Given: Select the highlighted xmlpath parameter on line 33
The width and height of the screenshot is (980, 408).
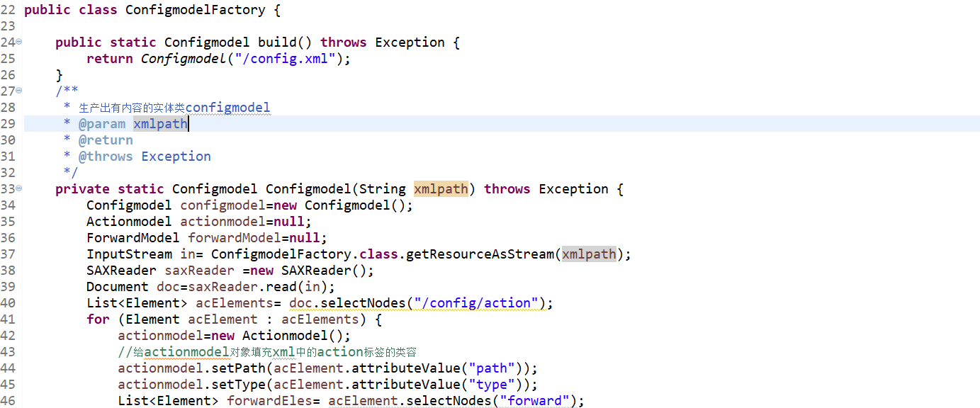Looking at the screenshot, I should 441,189.
